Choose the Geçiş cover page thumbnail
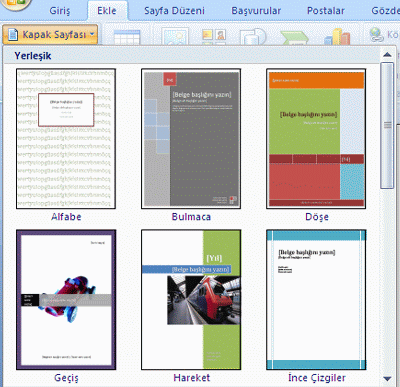Screen dimensions: 400x387 [x=66, y=300]
